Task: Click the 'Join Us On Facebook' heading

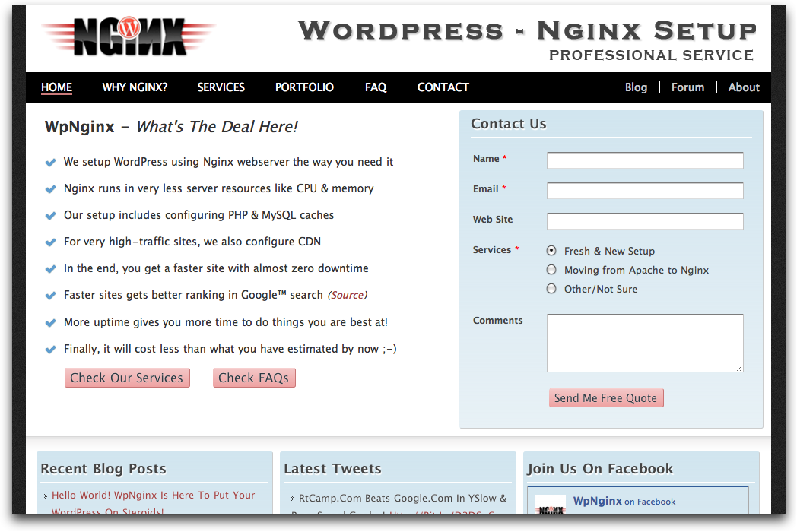Action: click(600, 468)
